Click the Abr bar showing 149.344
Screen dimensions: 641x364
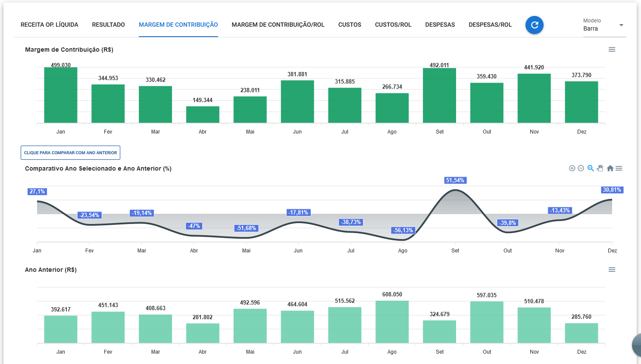click(203, 115)
